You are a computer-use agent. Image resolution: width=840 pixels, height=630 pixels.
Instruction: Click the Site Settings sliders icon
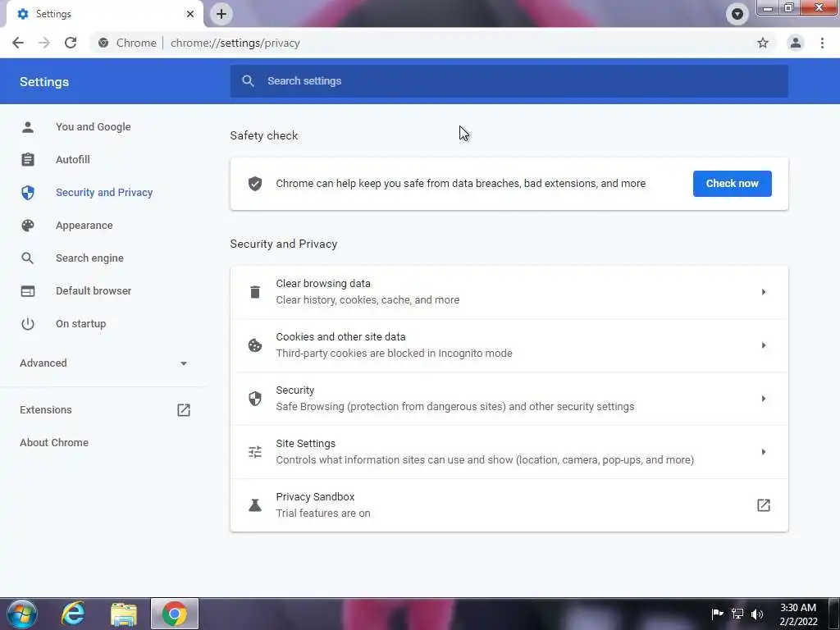255,452
